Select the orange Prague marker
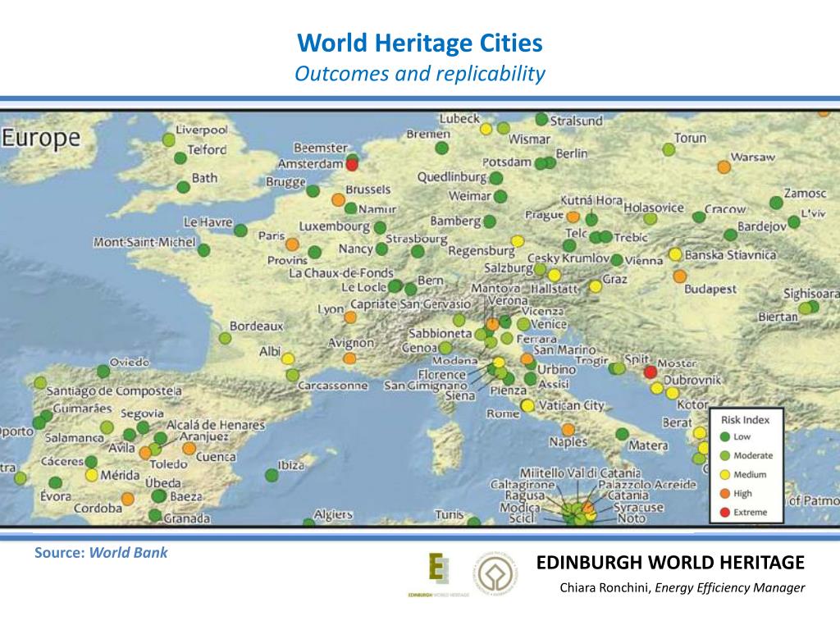 (x=573, y=217)
